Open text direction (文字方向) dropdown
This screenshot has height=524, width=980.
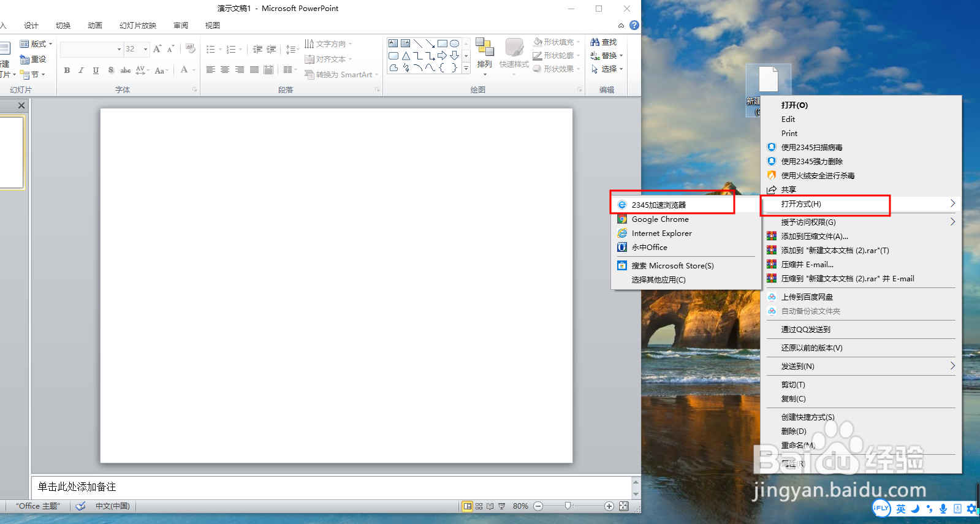tap(329, 44)
